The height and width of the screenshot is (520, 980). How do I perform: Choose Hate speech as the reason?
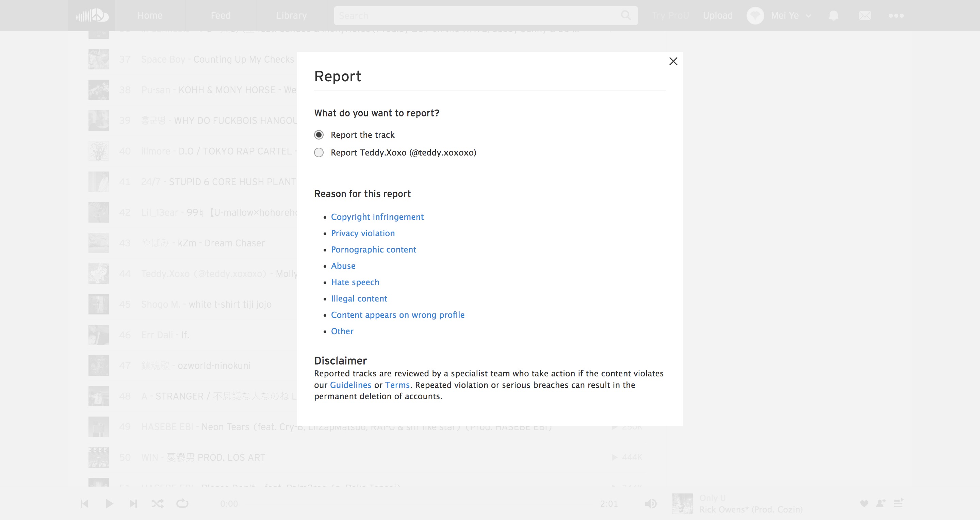coord(355,282)
